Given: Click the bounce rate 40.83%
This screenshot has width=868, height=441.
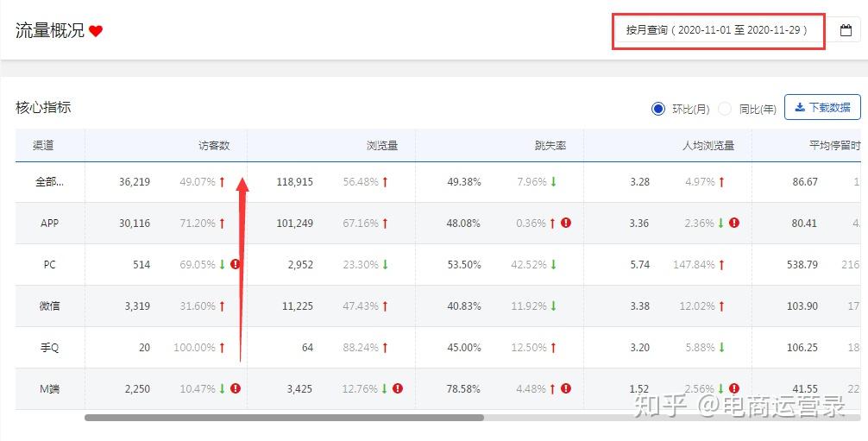Looking at the screenshot, I should (x=464, y=306).
